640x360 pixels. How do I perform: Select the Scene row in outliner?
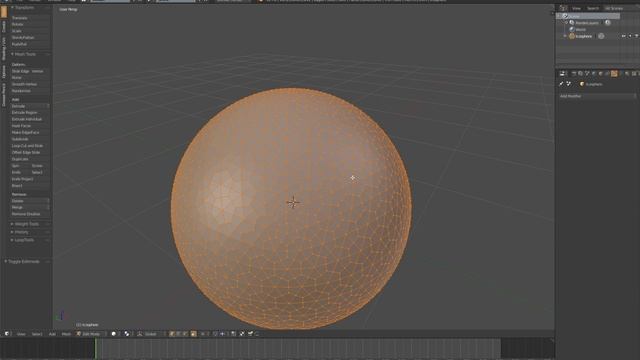[588, 16]
